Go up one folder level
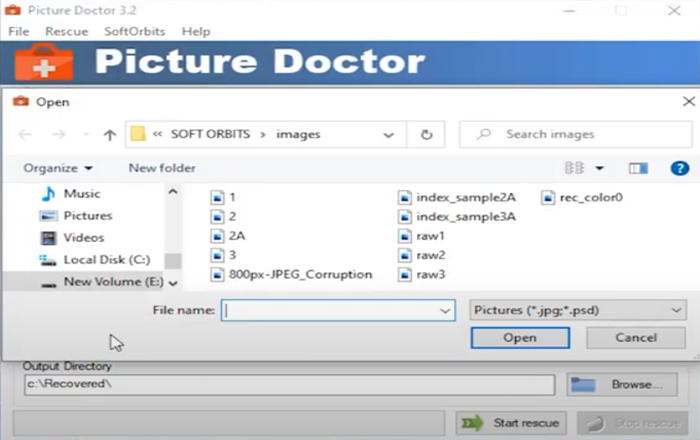Viewport: 700px width, 440px height. [x=110, y=134]
